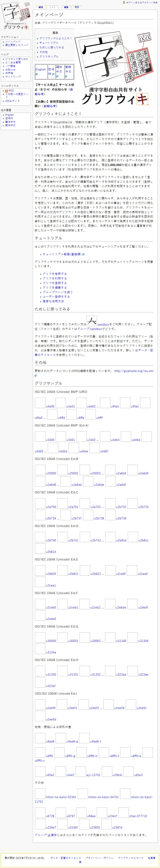The image size is (160, 868).
Task: Open the 編集 tab
Action: click(66, 7)
